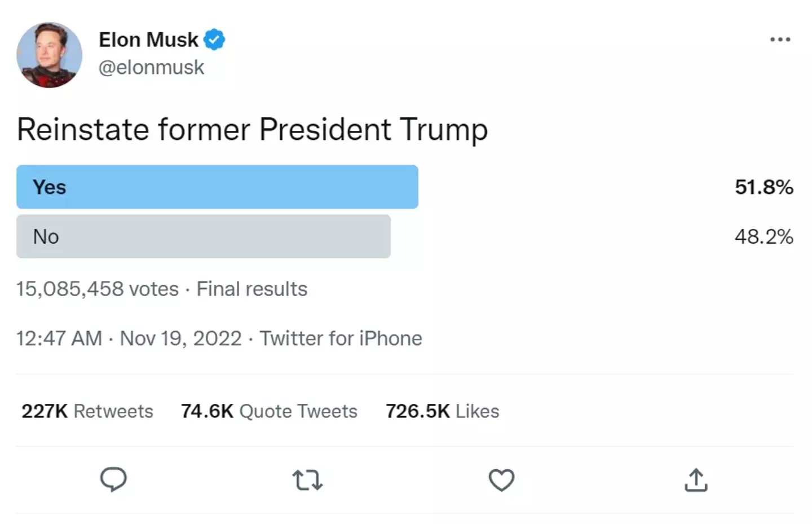Open the Elon Musk display name link
This screenshot has width=812, height=524.
click(148, 39)
